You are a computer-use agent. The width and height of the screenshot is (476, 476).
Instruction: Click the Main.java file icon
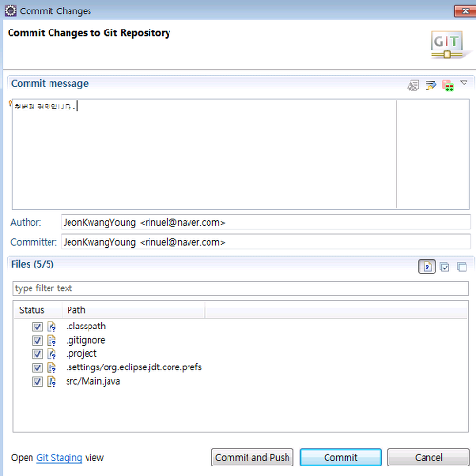(x=51, y=381)
